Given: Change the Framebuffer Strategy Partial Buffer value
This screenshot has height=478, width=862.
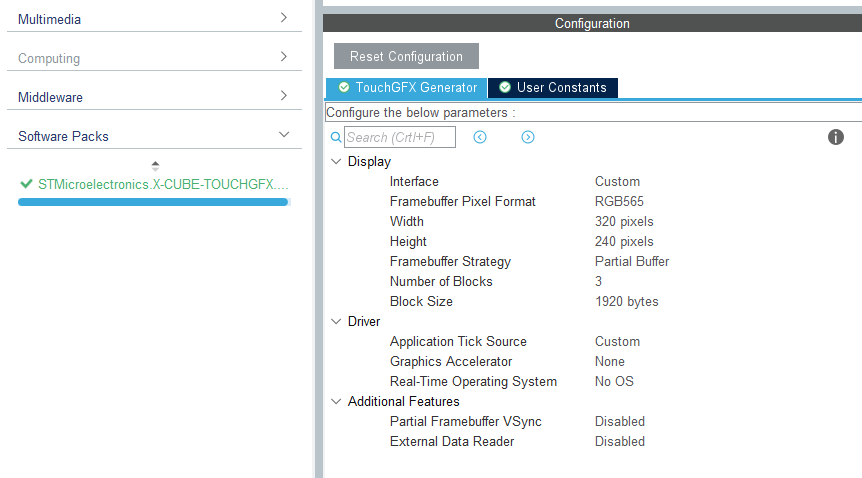Looking at the screenshot, I should (632, 261).
